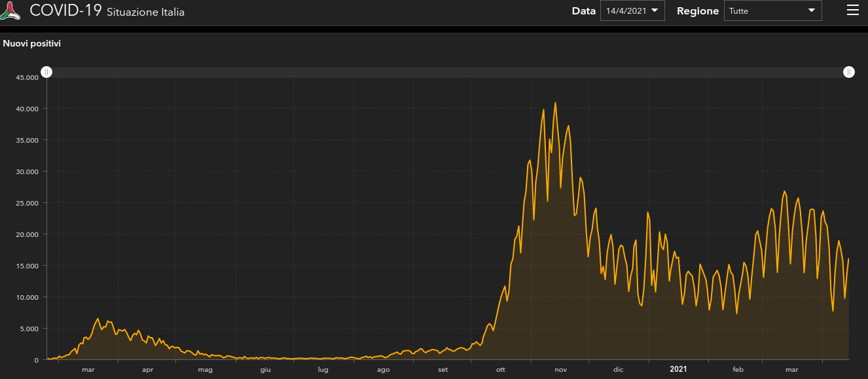The width and height of the screenshot is (868, 379).
Task: Click the middle of the time range bar
Action: tap(448, 72)
